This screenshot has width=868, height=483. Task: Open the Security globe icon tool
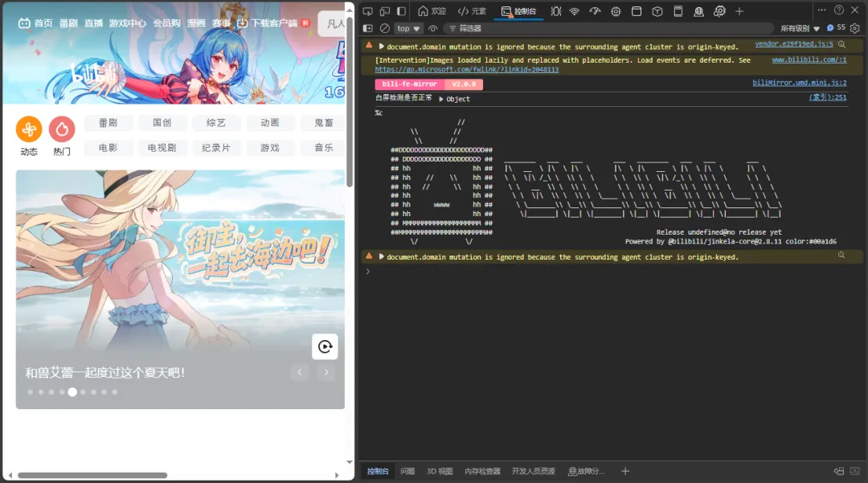pyautogui.click(x=698, y=11)
